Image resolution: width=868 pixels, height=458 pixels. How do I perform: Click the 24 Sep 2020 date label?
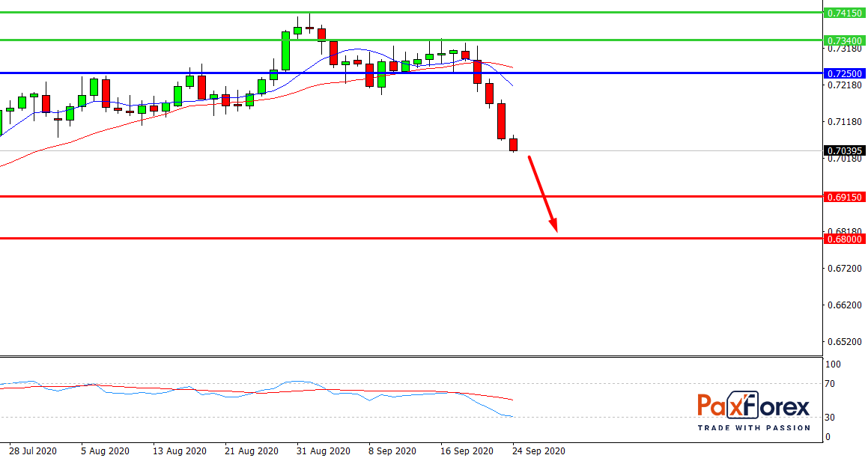click(x=538, y=451)
